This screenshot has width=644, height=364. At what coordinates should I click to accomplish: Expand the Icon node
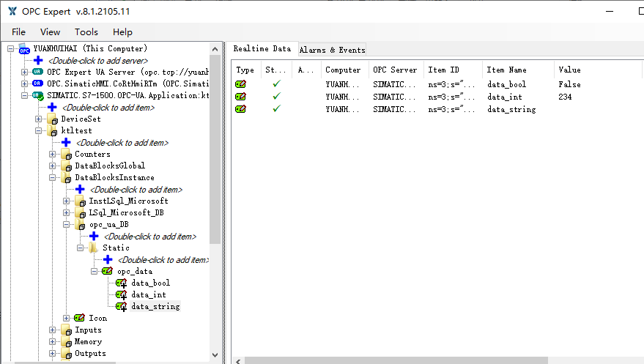[x=67, y=318]
